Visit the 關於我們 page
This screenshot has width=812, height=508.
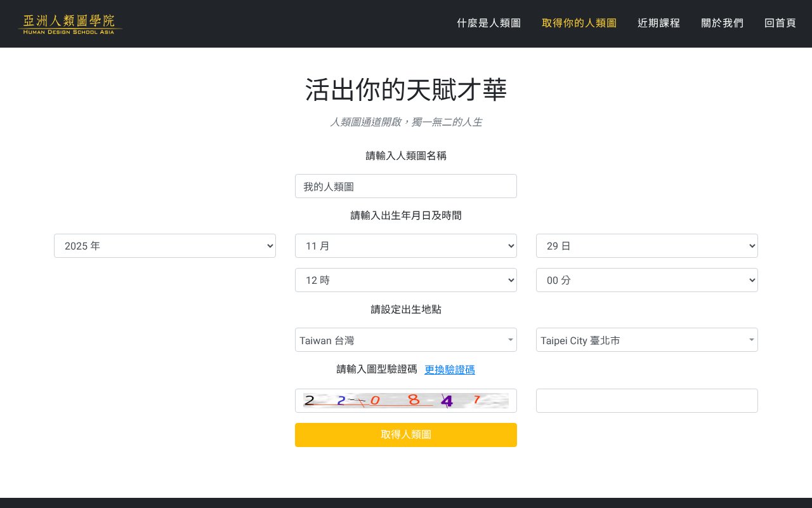point(722,23)
